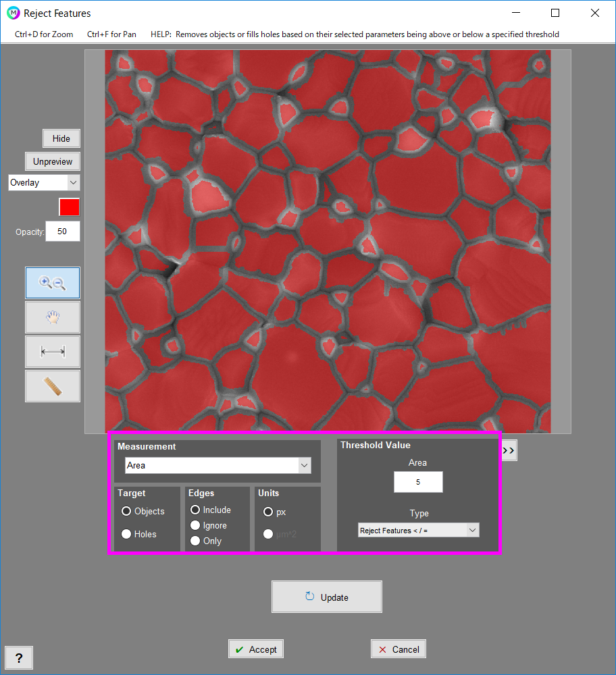Open the Type dropdown Reject Features
The height and width of the screenshot is (675, 616).
pyautogui.click(x=419, y=531)
